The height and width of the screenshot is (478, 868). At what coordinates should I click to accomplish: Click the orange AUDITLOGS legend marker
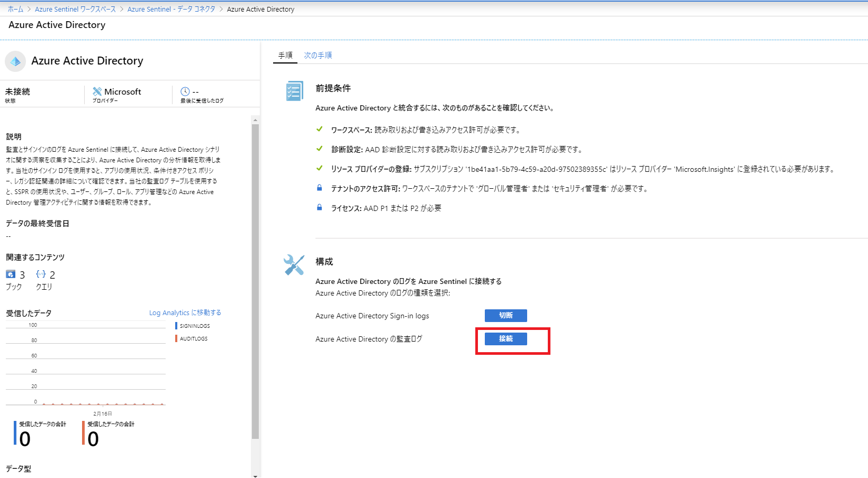(176, 338)
